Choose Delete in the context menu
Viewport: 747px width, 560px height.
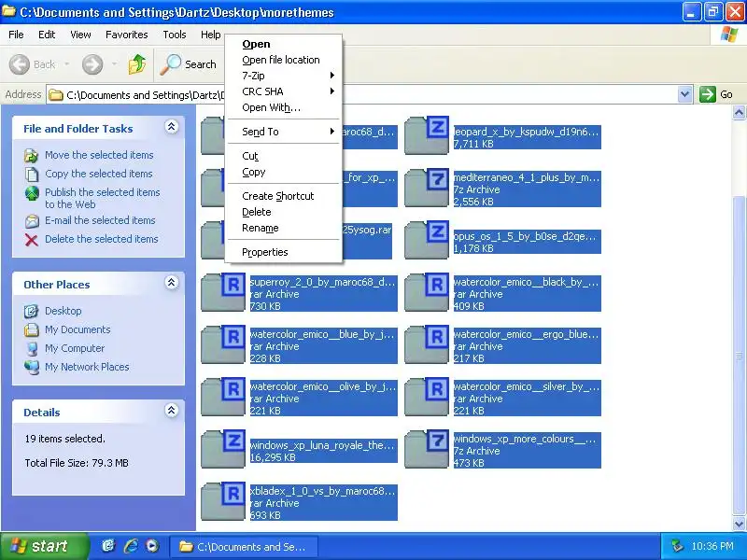(x=284, y=212)
